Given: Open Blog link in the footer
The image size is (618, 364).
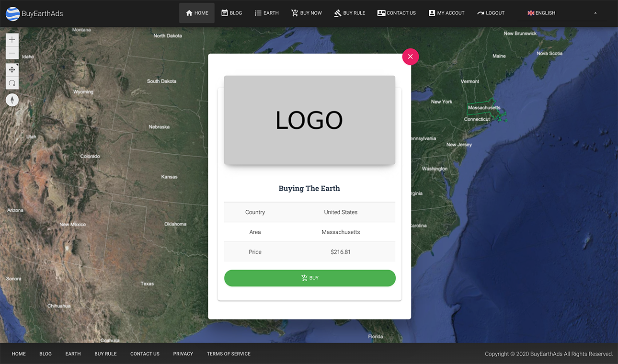Looking at the screenshot, I should point(46,354).
